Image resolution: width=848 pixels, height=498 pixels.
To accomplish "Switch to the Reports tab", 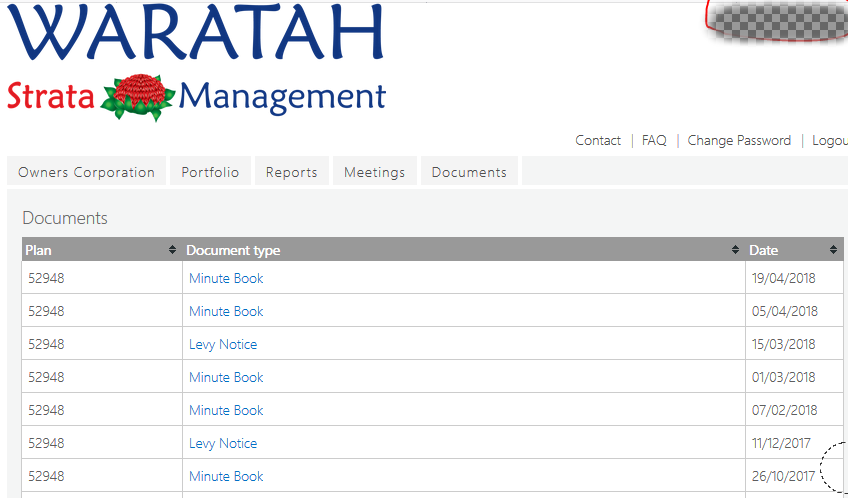I will click(292, 172).
